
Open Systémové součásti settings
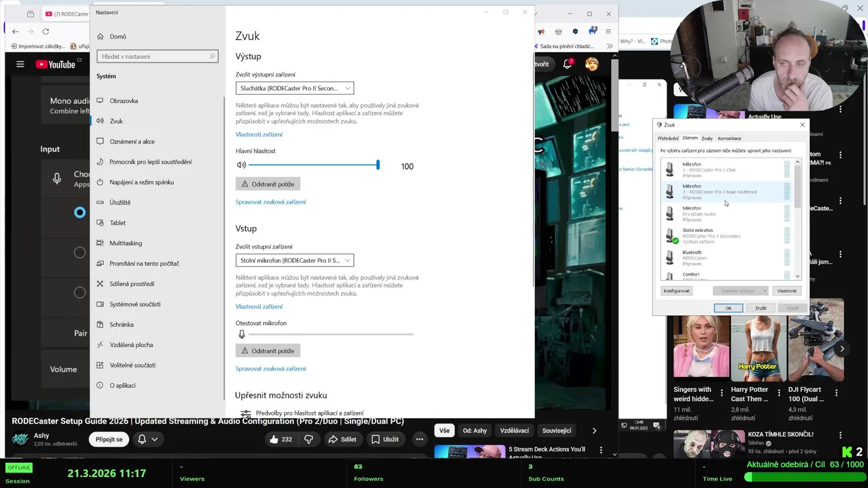tap(128, 304)
